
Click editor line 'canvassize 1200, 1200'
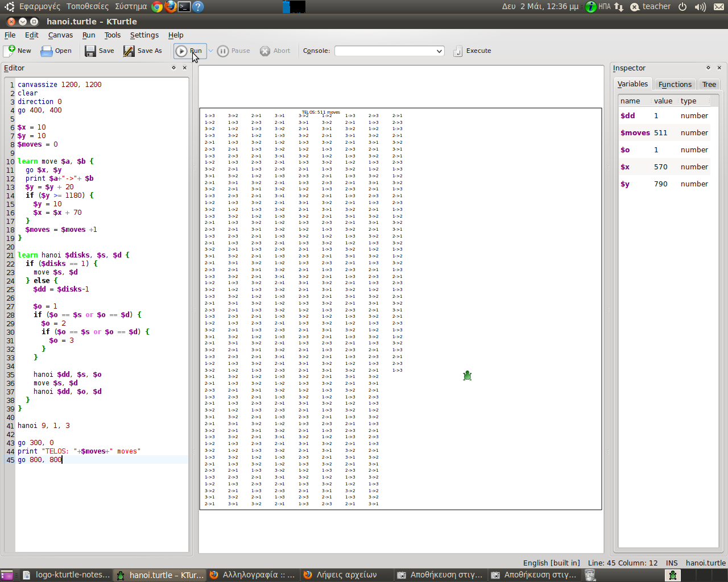tap(60, 85)
